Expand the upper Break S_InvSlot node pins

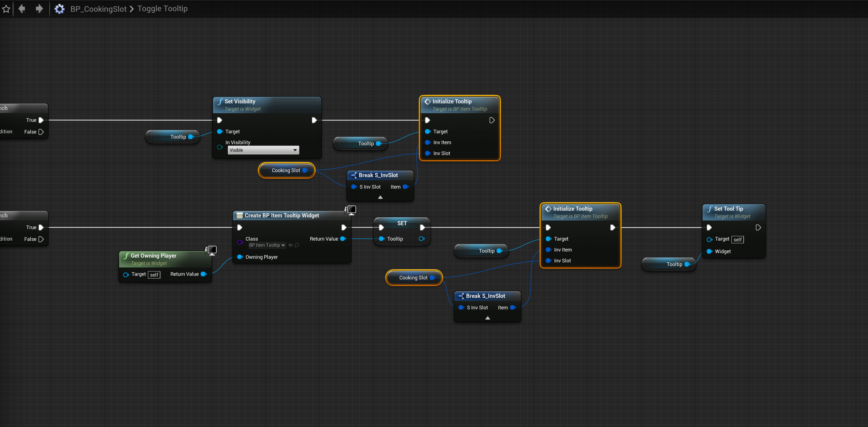pos(380,197)
